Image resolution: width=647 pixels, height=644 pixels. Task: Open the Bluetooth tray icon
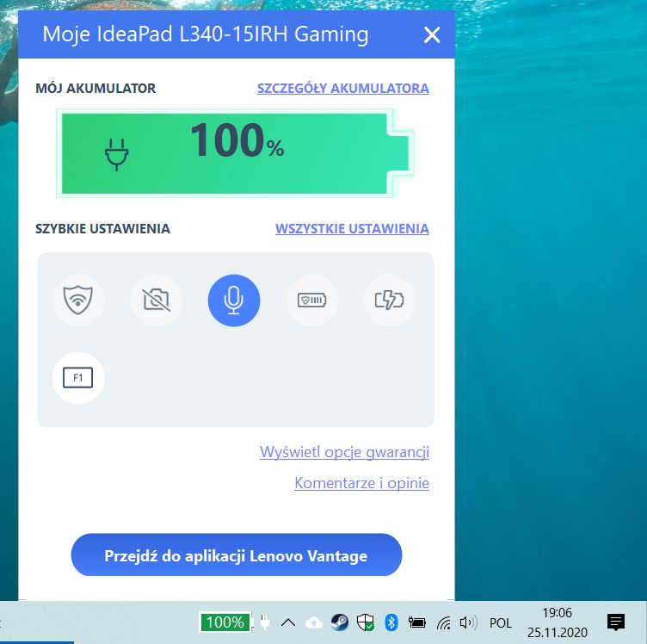point(391,622)
